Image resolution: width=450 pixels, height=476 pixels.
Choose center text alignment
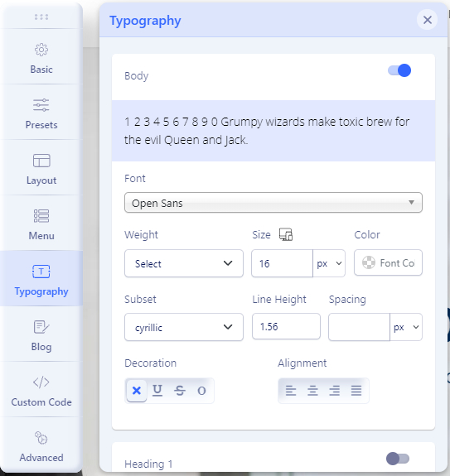(x=312, y=391)
